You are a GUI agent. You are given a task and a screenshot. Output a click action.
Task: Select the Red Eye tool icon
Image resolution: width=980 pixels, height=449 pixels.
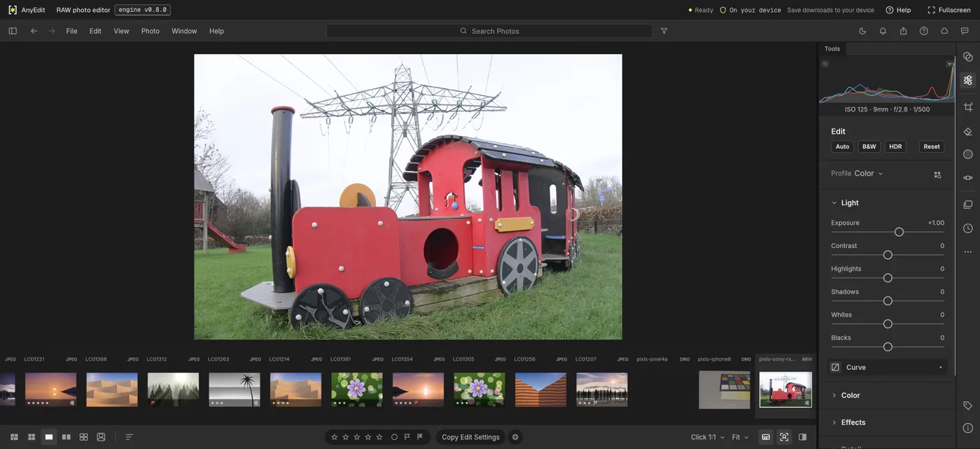coord(967,178)
